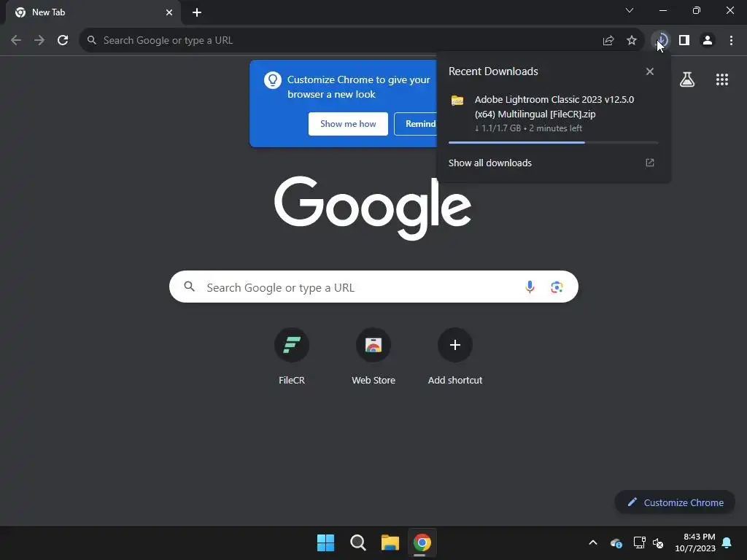
Task: Open the Windows Start menu
Action: pyautogui.click(x=326, y=542)
